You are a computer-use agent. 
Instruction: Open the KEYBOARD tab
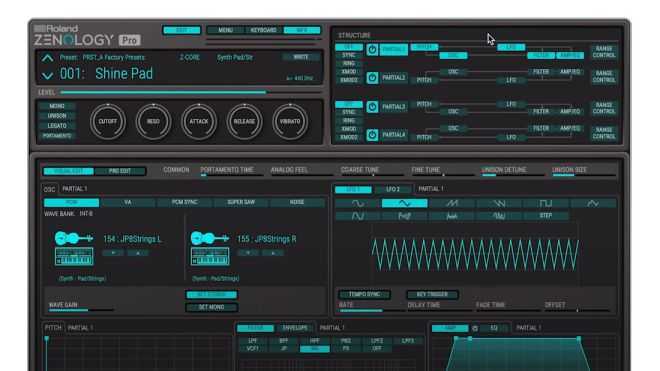(263, 30)
